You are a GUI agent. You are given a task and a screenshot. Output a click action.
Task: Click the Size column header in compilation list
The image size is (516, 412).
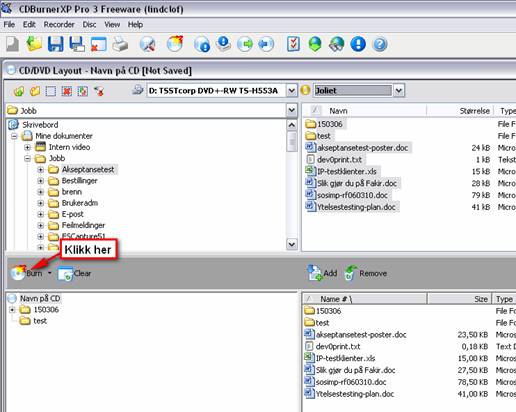(459, 299)
